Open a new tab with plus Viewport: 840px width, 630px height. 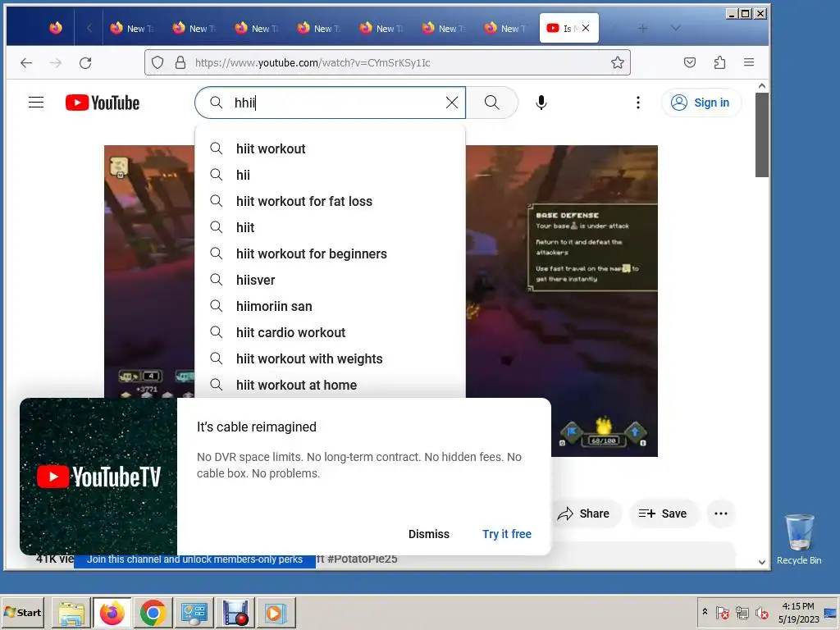coord(642,29)
